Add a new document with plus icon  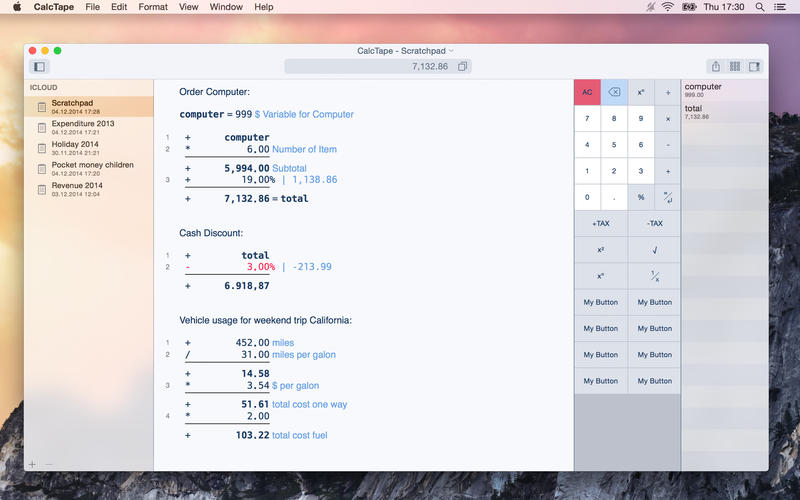(x=32, y=464)
